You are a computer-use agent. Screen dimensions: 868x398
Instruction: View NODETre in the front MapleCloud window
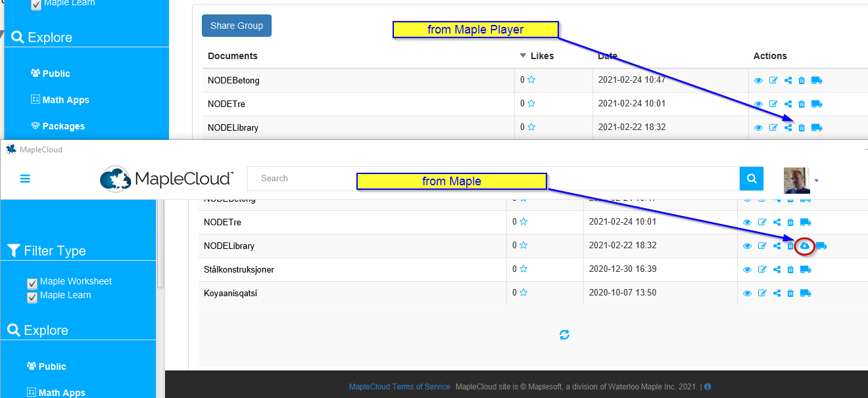click(x=747, y=222)
